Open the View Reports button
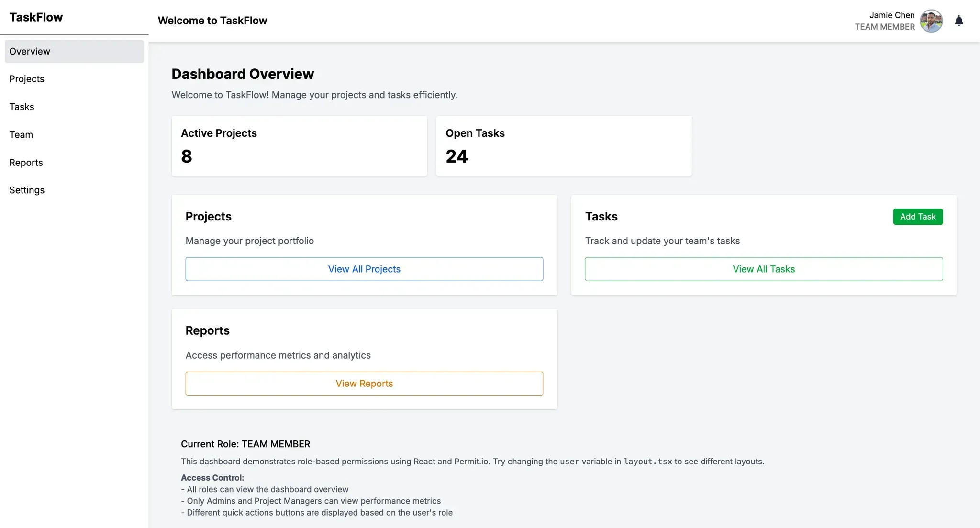 (x=364, y=384)
